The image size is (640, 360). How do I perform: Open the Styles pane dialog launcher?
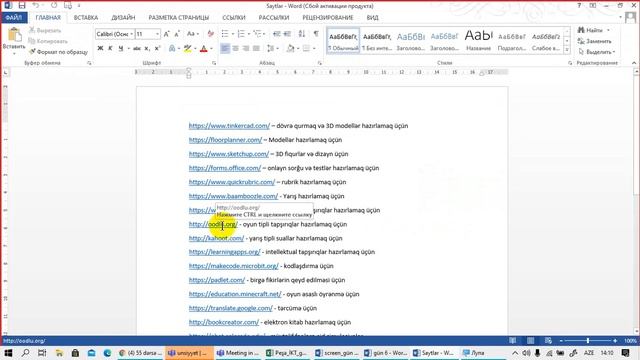[x=570, y=63]
